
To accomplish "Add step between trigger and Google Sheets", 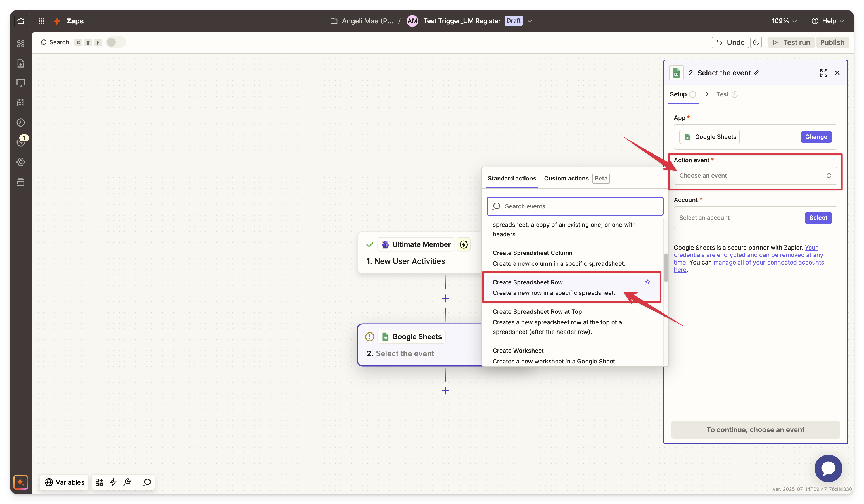I will (445, 298).
